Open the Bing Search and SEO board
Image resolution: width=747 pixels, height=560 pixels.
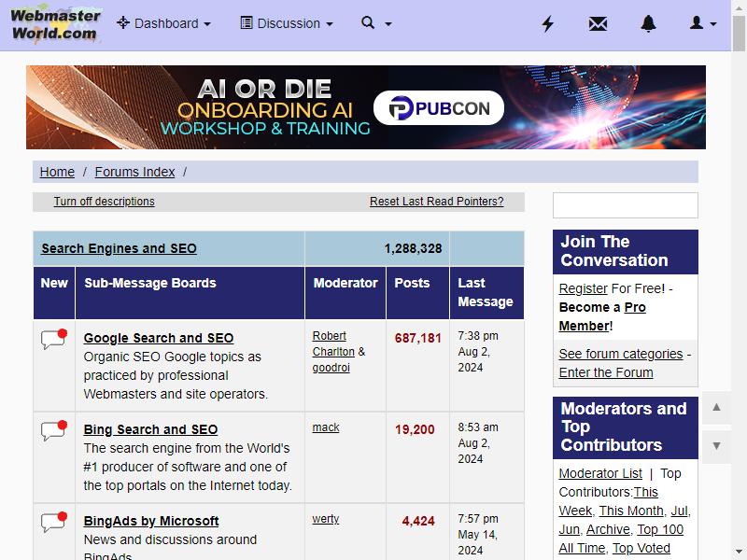click(150, 429)
